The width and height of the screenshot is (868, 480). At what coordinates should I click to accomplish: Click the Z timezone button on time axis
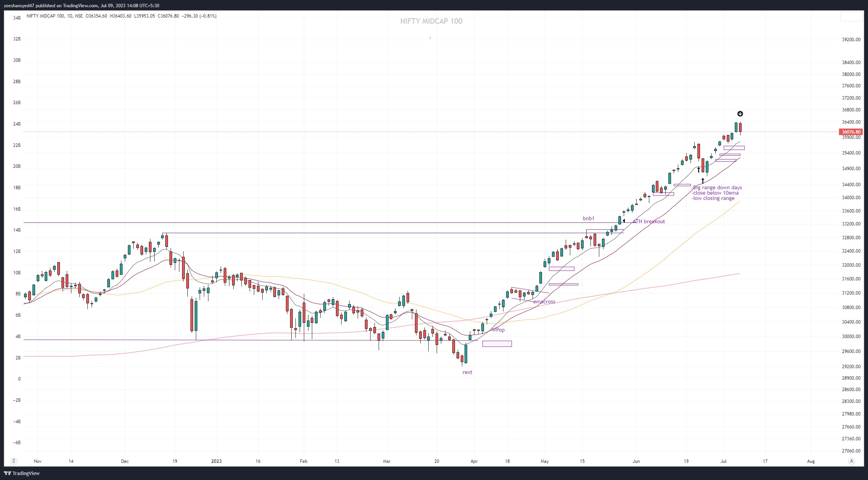tap(14, 461)
